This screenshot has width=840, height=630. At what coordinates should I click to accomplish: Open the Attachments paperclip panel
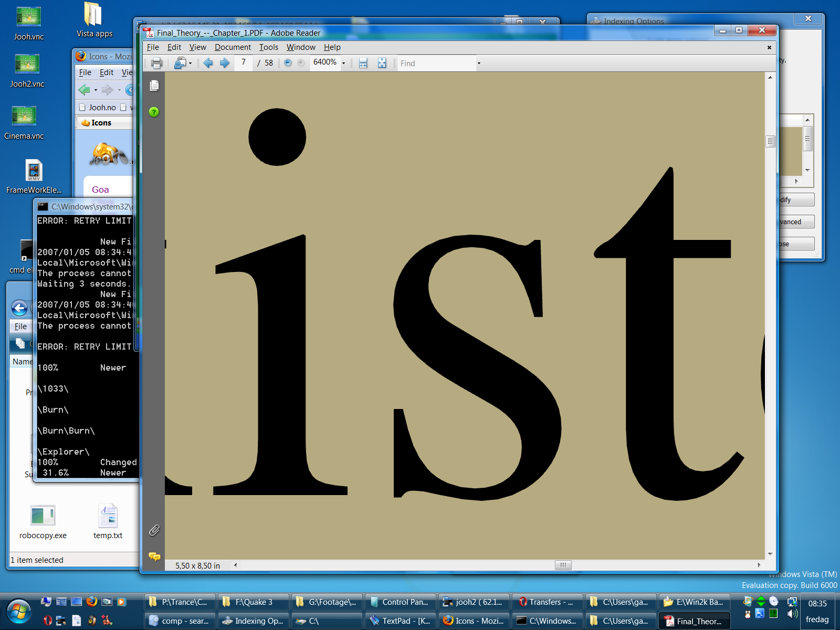pyautogui.click(x=154, y=530)
